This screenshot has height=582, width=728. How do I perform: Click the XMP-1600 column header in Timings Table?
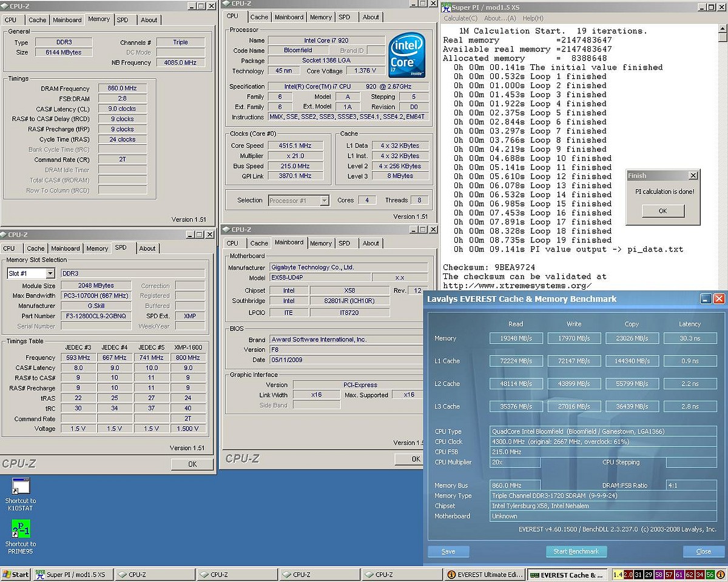(x=187, y=347)
